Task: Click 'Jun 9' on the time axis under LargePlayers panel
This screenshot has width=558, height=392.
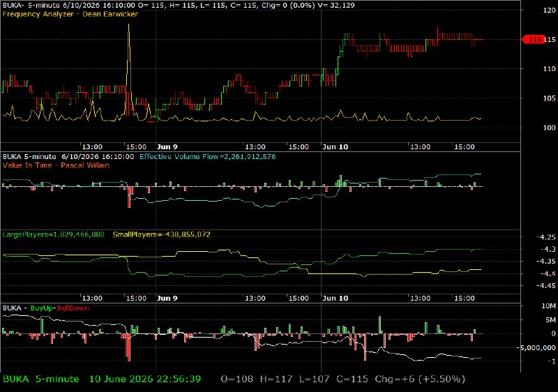Action: point(167,298)
